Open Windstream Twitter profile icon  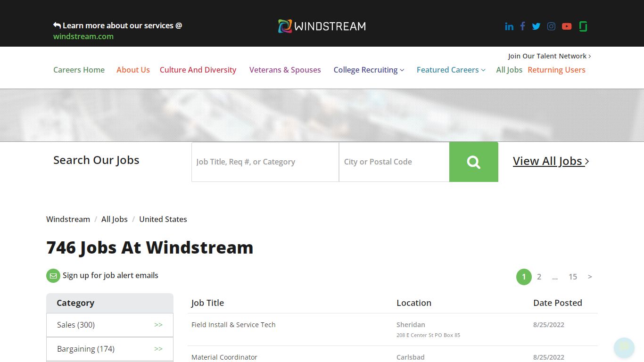(x=536, y=26)
